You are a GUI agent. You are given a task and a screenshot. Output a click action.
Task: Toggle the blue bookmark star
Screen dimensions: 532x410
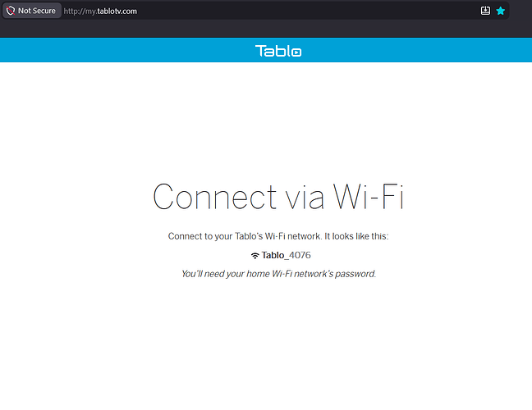(x=501, y=11)
